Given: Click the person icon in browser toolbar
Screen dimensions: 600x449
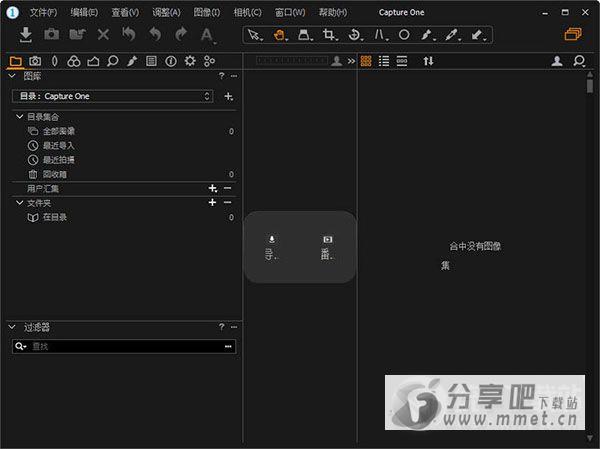Looking at the screenshot, I should (557, 61).
